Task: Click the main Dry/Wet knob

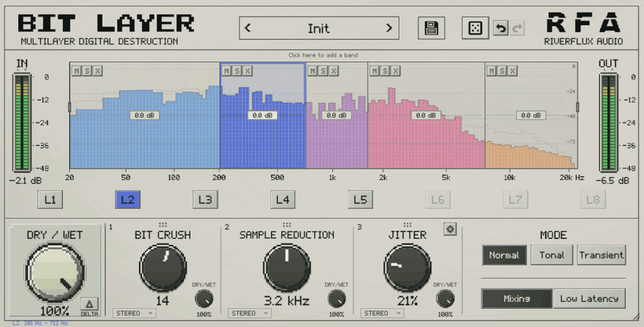Action: [x=55, y=273]
